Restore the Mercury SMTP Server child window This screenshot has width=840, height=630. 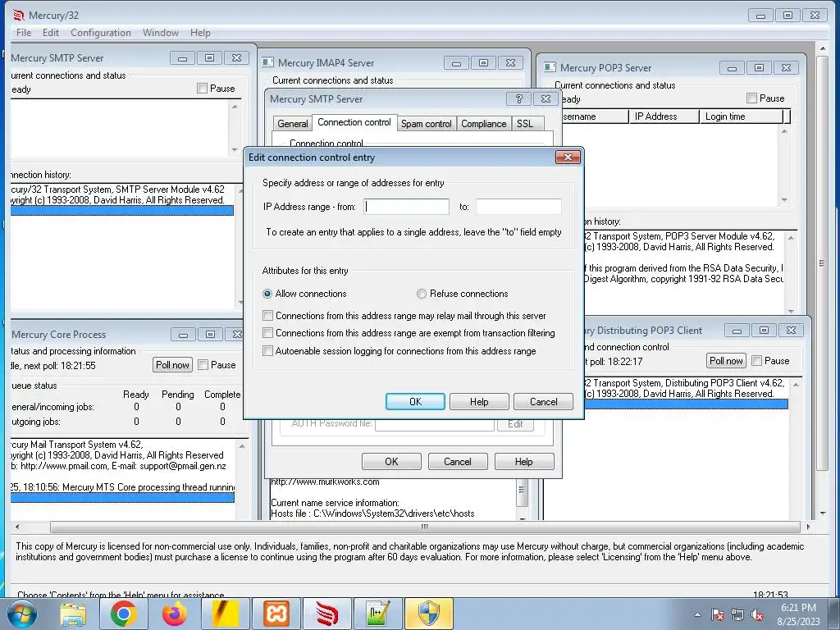tap(209, 58)
